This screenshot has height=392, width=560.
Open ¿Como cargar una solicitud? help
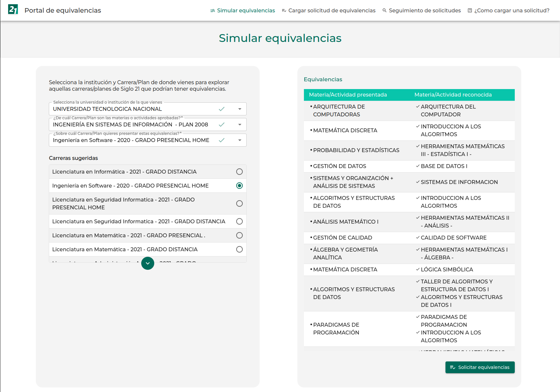click(x=509, y=10)
